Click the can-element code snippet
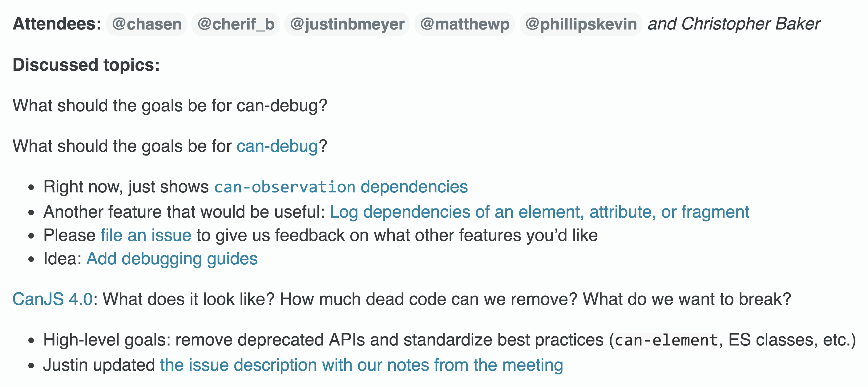 coord(667,340)
